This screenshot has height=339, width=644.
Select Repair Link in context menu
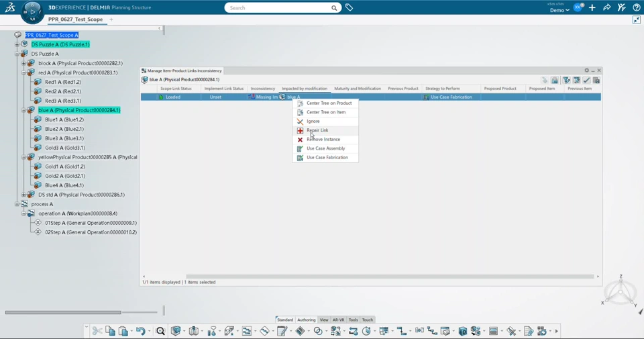[x=325, y=130]
